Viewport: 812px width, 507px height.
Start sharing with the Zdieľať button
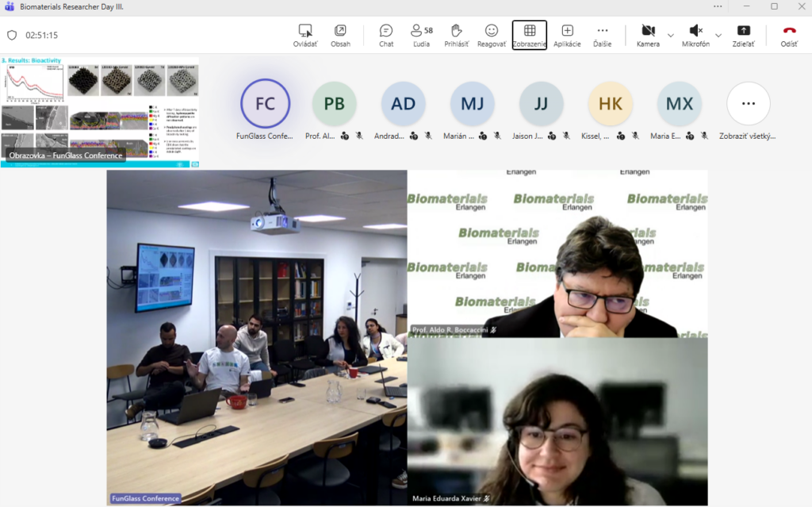(x=743, y=35)
